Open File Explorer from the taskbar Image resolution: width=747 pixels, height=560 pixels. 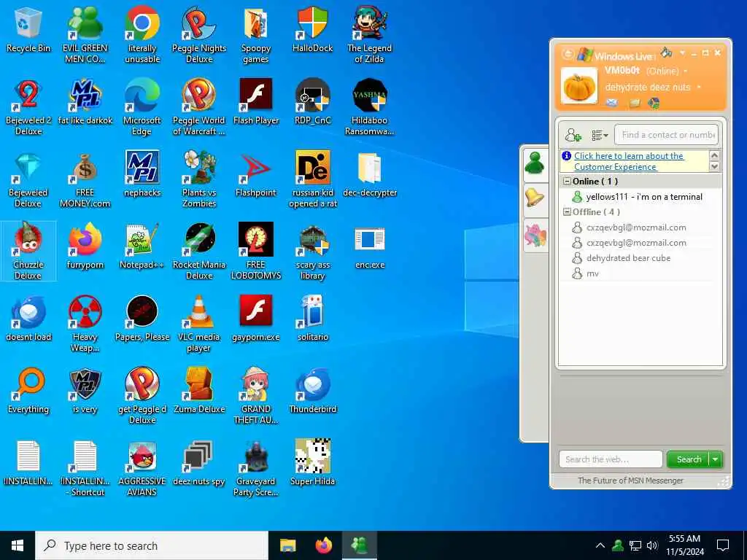coord(287,545)
